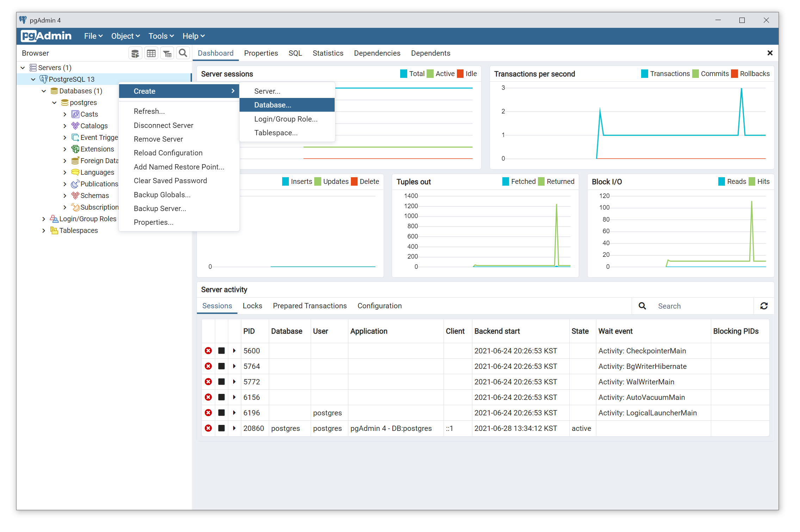Image resolution: width=800 pixels, height=532 pixels.
Task: Collapse the Databases tree node
Action: pyautogui.click(x=44, y=91)
